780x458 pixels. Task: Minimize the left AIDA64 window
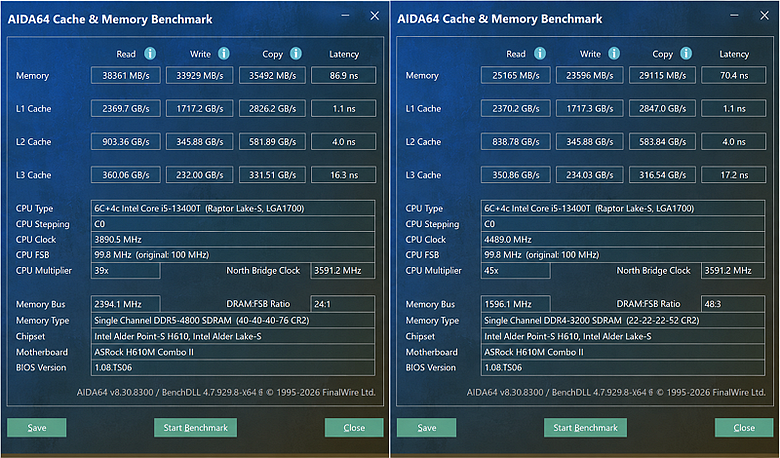point(345,16)
